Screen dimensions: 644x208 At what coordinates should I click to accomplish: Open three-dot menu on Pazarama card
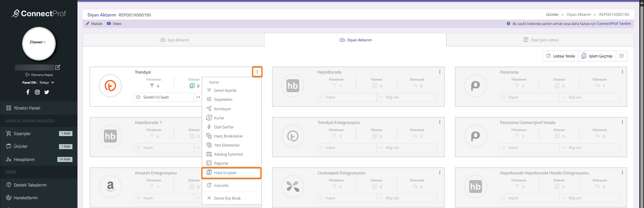[x=622, y=72]
